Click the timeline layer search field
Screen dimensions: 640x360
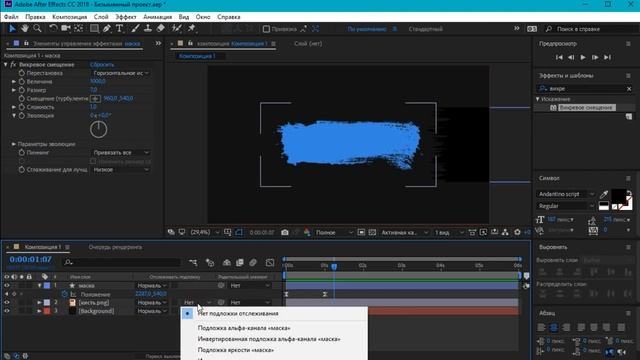(x=121, y=262)
